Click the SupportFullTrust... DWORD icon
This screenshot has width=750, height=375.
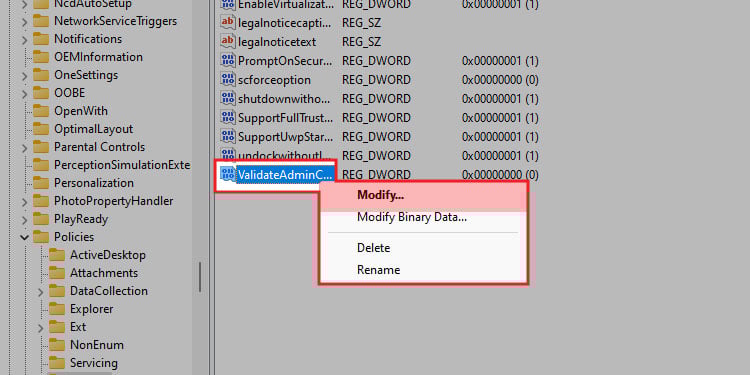coord(228,117)
